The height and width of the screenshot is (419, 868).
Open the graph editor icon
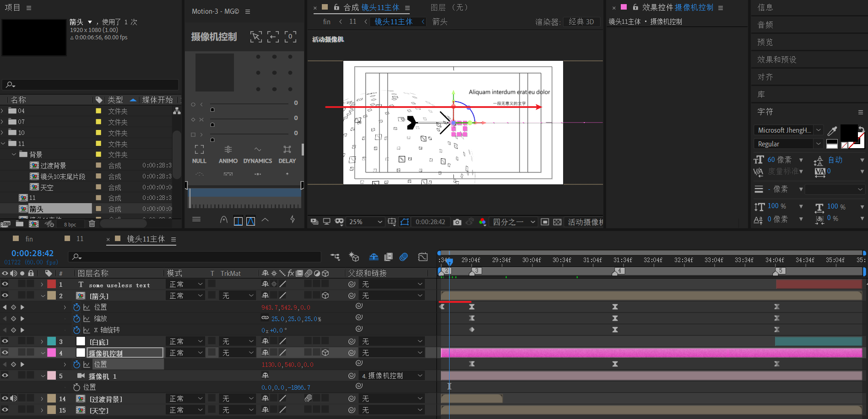tap(423, 257)
